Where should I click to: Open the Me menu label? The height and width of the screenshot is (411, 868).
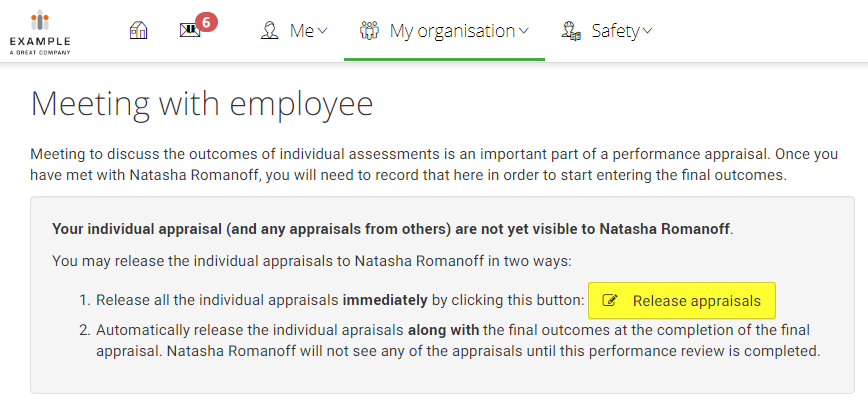point(302,30)
